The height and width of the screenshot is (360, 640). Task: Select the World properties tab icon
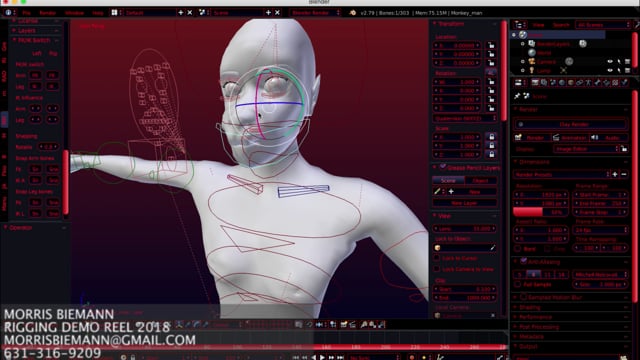click(x=562, y=82)
